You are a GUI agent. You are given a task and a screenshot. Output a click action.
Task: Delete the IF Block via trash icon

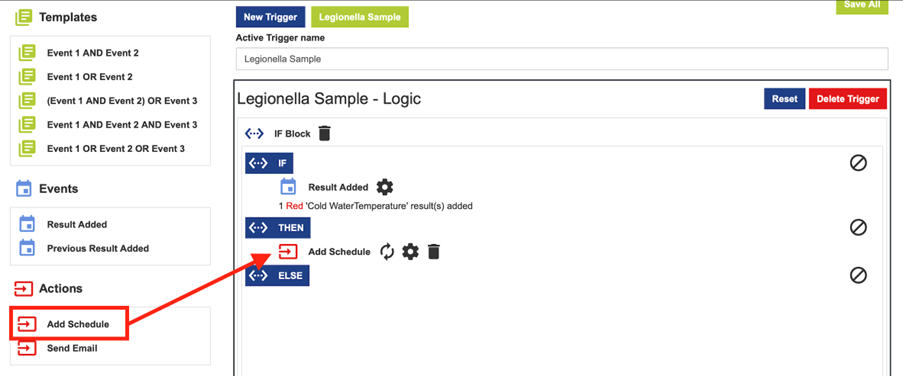coord(325,134)
